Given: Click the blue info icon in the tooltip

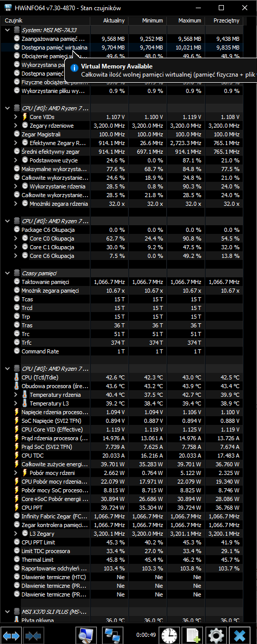Looking at the screenshot, I should (75, 67).
